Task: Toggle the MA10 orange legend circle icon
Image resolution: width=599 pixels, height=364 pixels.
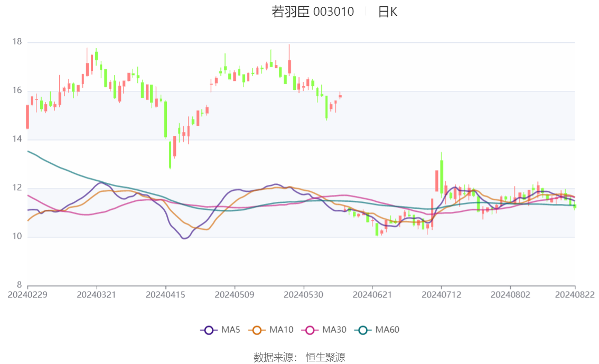Action: click(x=257, y=330)
